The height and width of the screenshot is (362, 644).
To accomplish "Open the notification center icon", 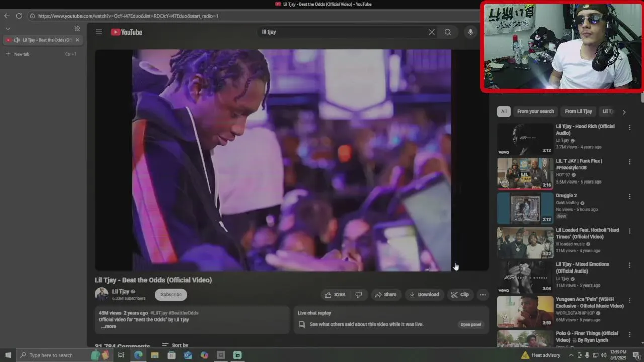I will (x=636, y=355).
